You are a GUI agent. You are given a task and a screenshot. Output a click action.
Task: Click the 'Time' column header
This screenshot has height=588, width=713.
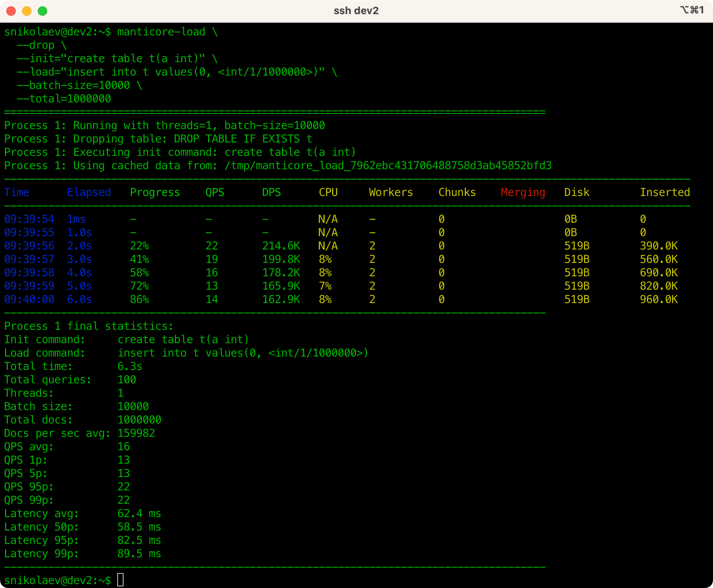[17, 192]
